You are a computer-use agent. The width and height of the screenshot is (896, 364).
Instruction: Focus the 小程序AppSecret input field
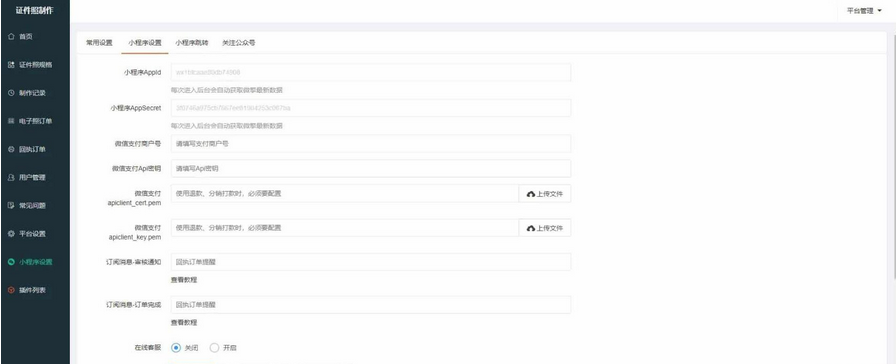371,108
